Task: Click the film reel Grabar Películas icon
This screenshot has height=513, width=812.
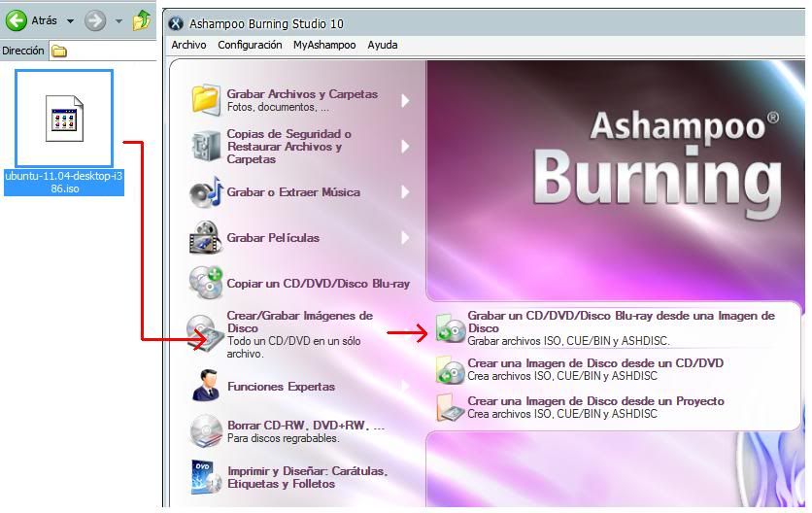Action: [x=206, y=238]
